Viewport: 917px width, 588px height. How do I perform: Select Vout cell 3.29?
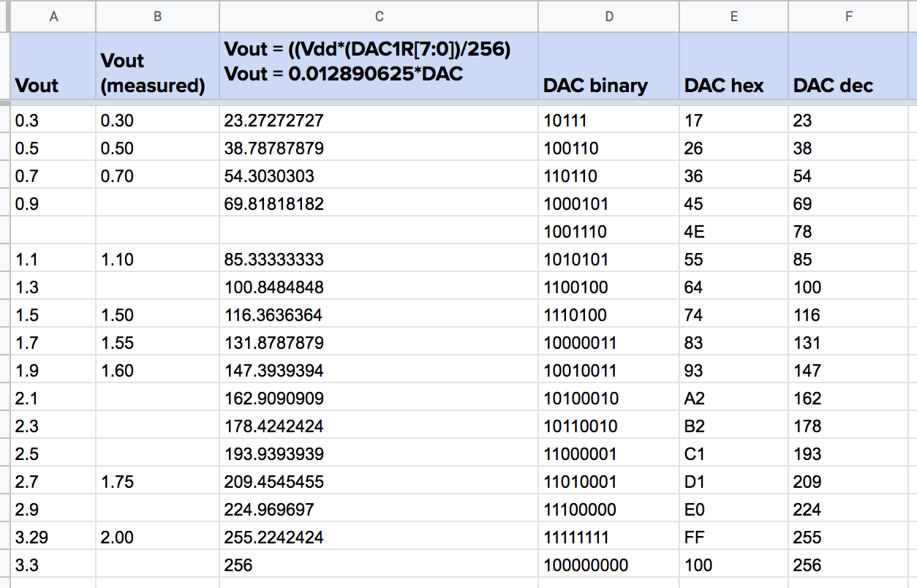click(x=53, y=538)
